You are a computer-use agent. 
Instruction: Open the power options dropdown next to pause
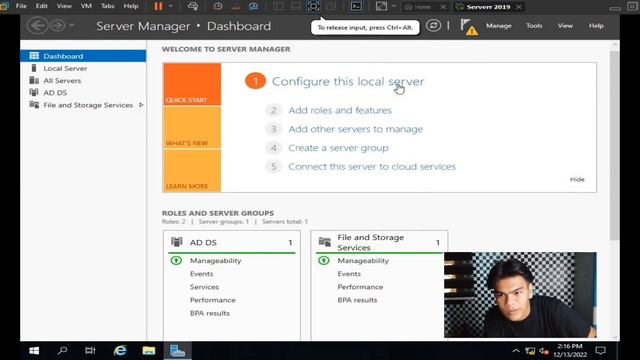click(x=171, y=6)
